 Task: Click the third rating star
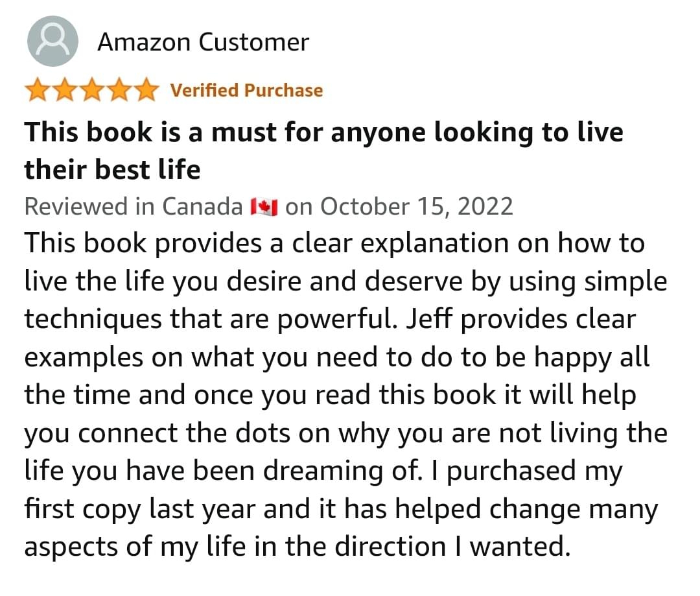[x=92, y=90]
